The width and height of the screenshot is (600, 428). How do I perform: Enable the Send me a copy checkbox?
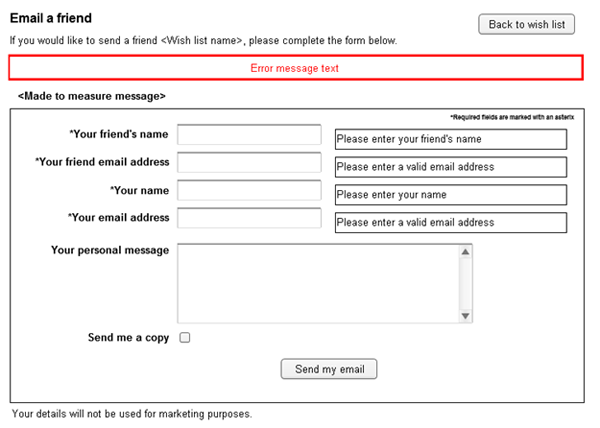185,338
